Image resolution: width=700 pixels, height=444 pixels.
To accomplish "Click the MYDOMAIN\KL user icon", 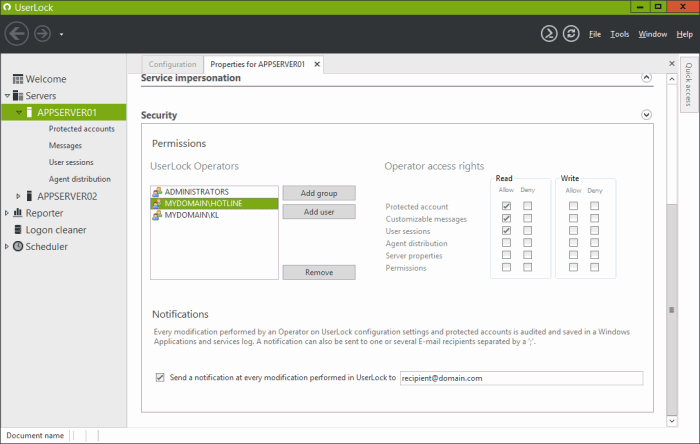I will click(157, 215).
